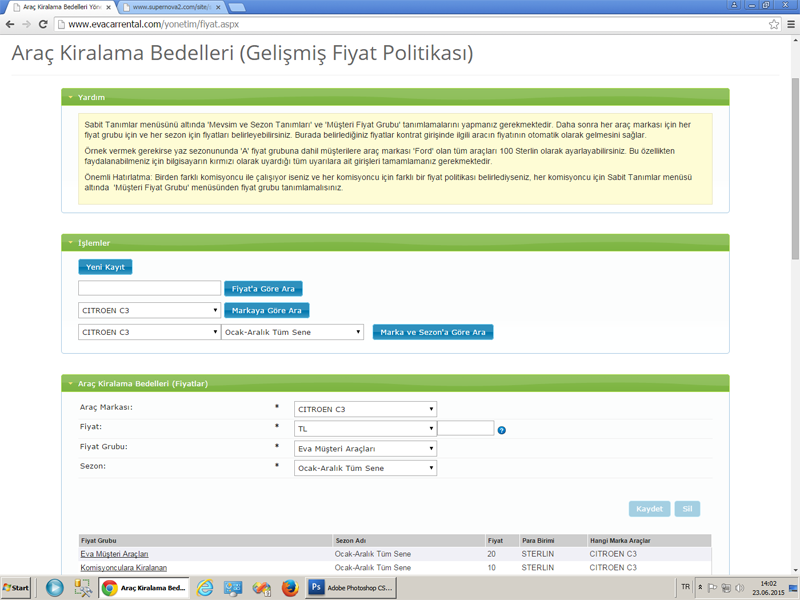Launch Windows Media Player from taskbar

pyautogui.click(x=55, y=588)
